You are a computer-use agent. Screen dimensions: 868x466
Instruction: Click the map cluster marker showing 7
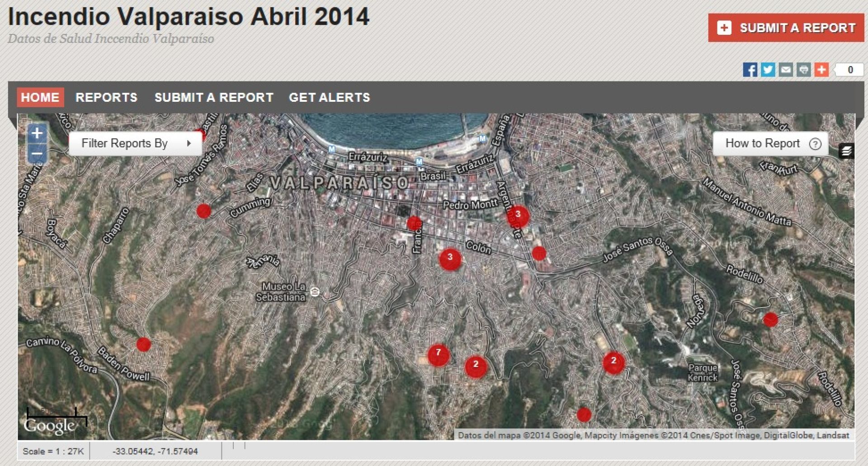pyautogui.click(x=438, y=355)
